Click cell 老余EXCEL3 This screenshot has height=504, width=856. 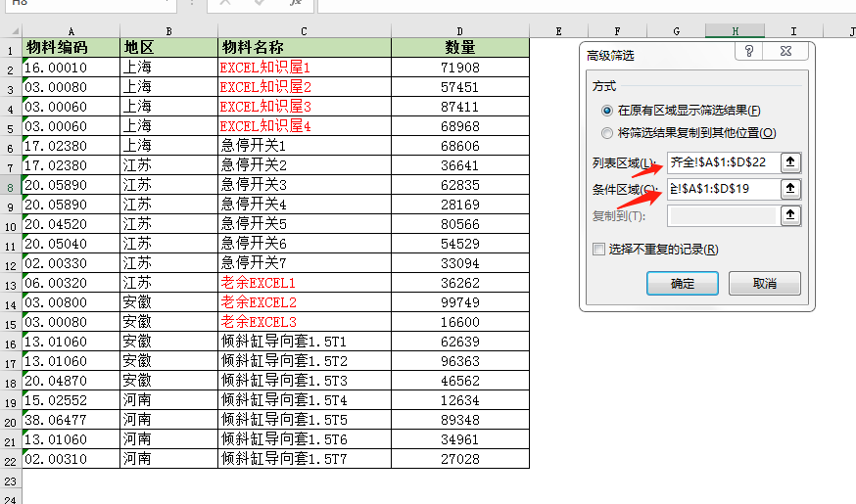304,322
